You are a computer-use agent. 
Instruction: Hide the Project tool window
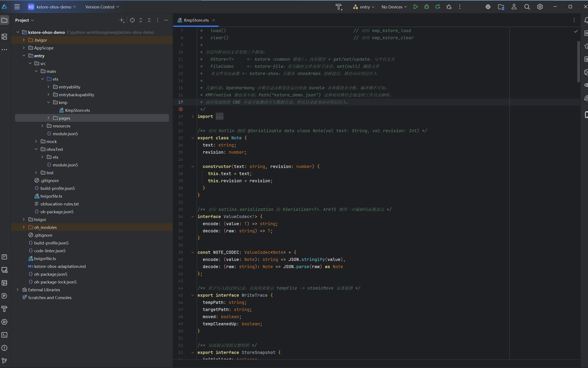click(166, 20)
